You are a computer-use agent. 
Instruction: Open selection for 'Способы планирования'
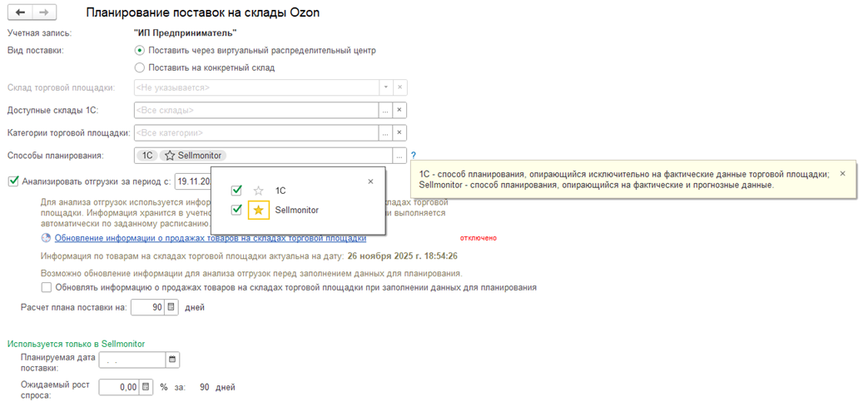[399, 156]
